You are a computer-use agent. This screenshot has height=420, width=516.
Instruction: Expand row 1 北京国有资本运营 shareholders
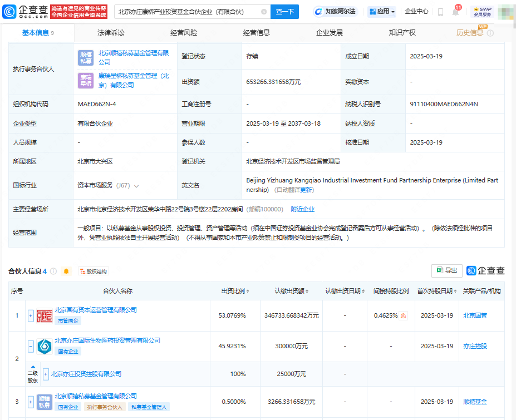(31, 316)
